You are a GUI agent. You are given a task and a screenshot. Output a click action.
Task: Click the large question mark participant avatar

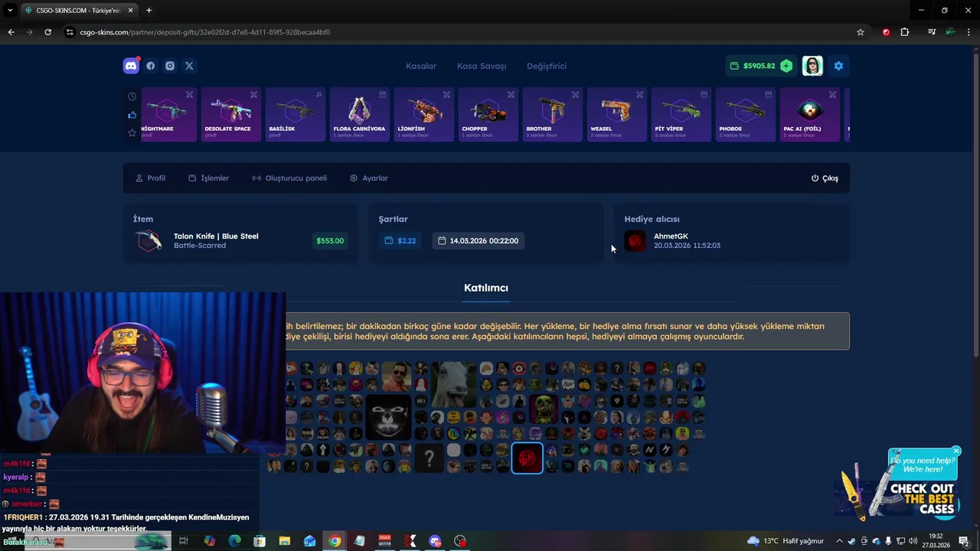430,458
